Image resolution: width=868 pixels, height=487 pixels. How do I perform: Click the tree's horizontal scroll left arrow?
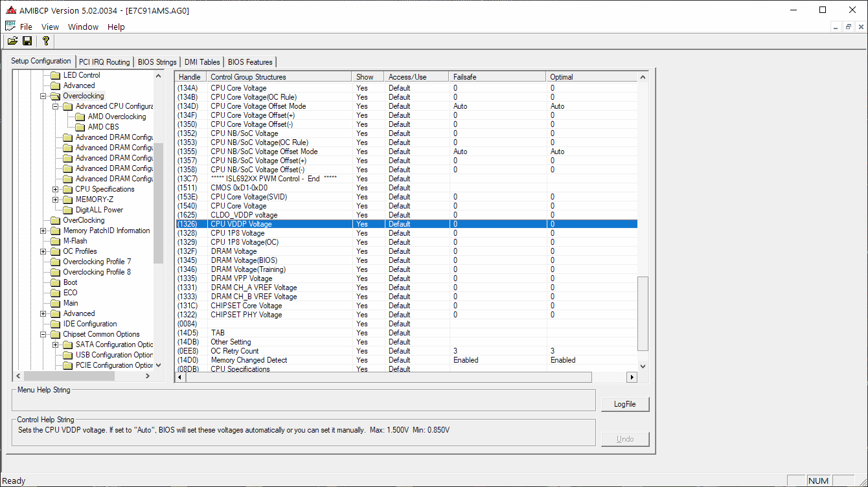click(x=18, y=376)
